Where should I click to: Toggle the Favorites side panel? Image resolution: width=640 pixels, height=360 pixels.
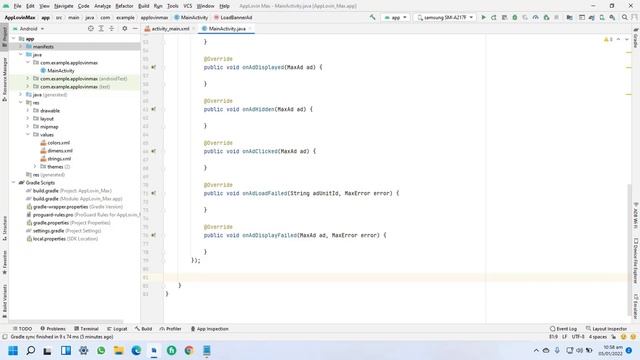pos(4,262)
